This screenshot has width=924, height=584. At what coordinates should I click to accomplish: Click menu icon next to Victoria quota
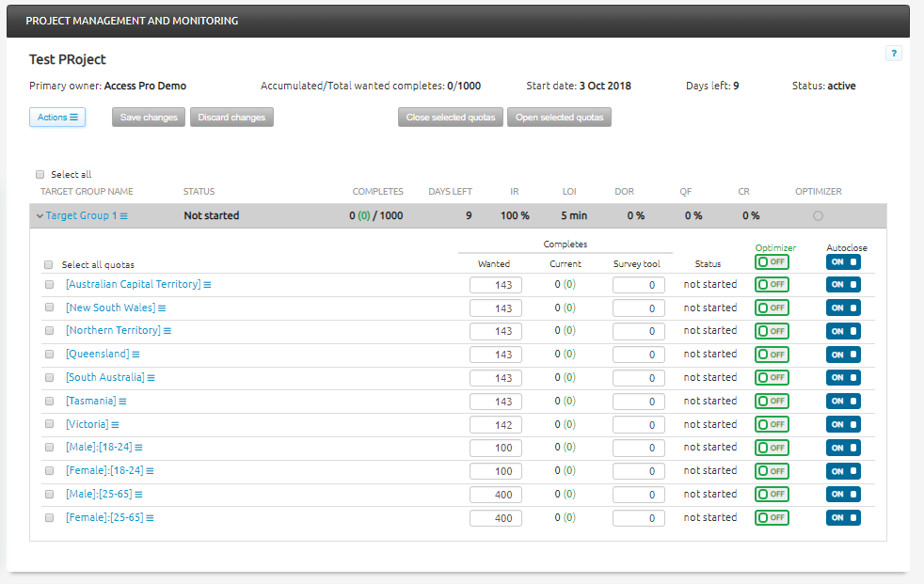[116, 425]
